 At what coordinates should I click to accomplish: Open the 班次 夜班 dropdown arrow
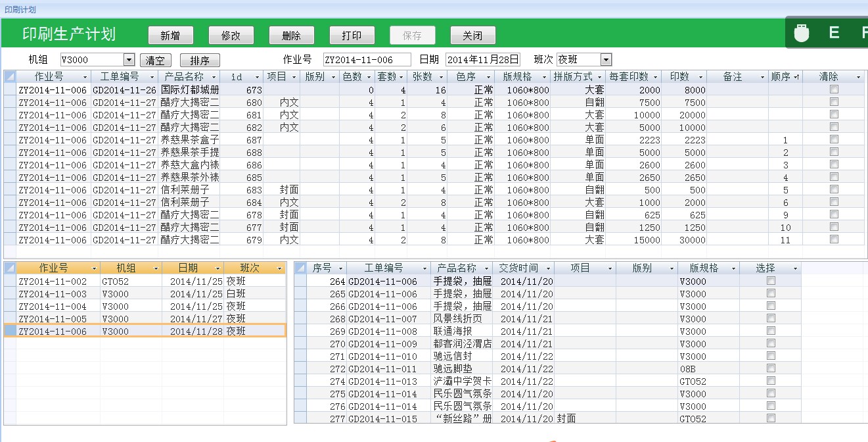pos(606,60)
